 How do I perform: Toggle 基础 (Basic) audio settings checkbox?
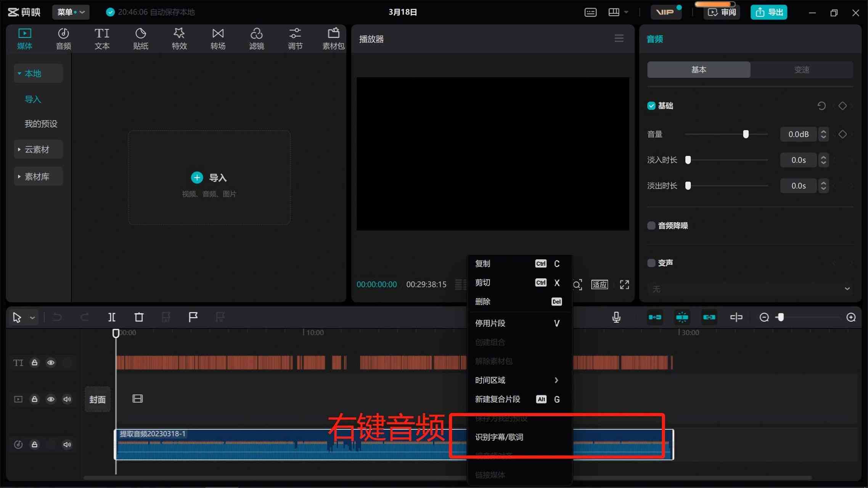click(x=652, y=106)
